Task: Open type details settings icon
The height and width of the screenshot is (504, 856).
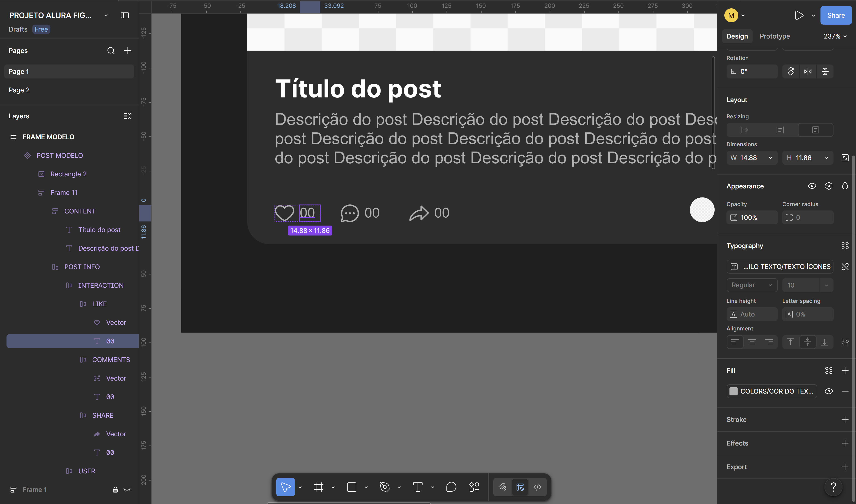Action: [845, 342]
